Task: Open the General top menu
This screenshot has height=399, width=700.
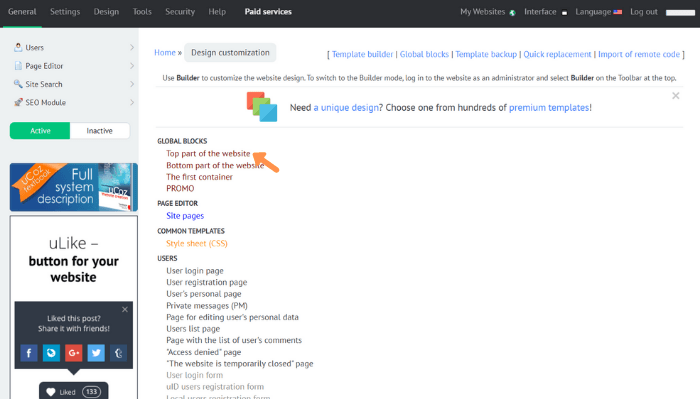Action: coord(22,12)
